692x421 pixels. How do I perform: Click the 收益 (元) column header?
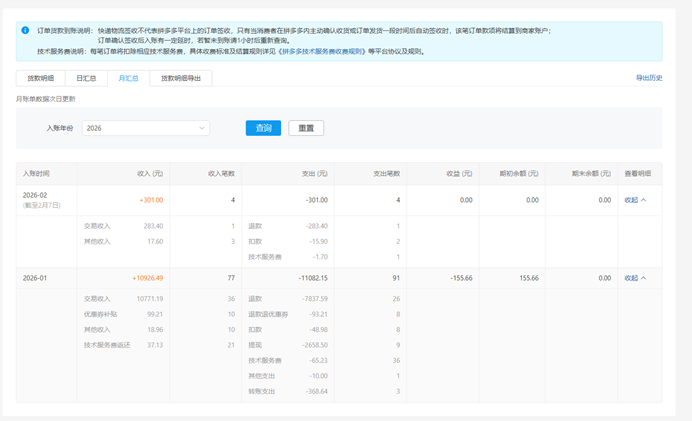click(x=459, y=174)
